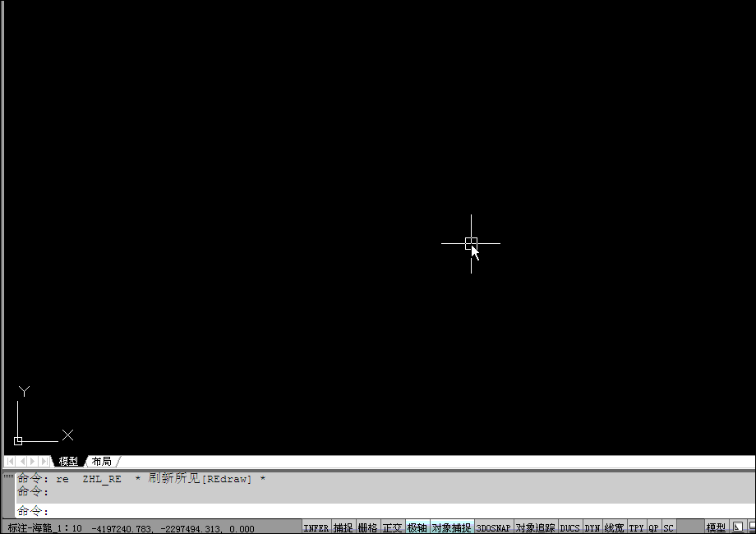This screenshot has width=756, height=534.
Task: Jump to the last layout tab arrow
Action: 44,461
